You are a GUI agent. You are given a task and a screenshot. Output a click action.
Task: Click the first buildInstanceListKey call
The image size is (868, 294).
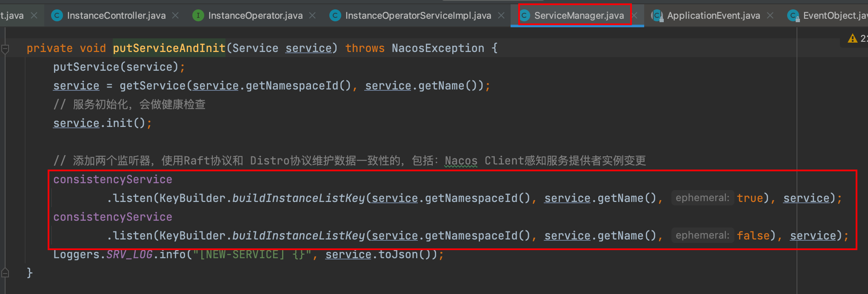pyautogui.click(x=299, y=198)
